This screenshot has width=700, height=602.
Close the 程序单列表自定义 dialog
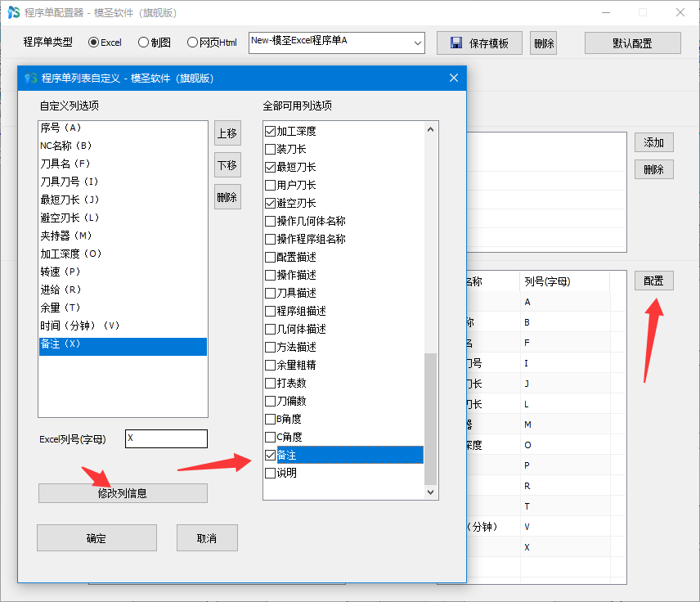[454, 79]
